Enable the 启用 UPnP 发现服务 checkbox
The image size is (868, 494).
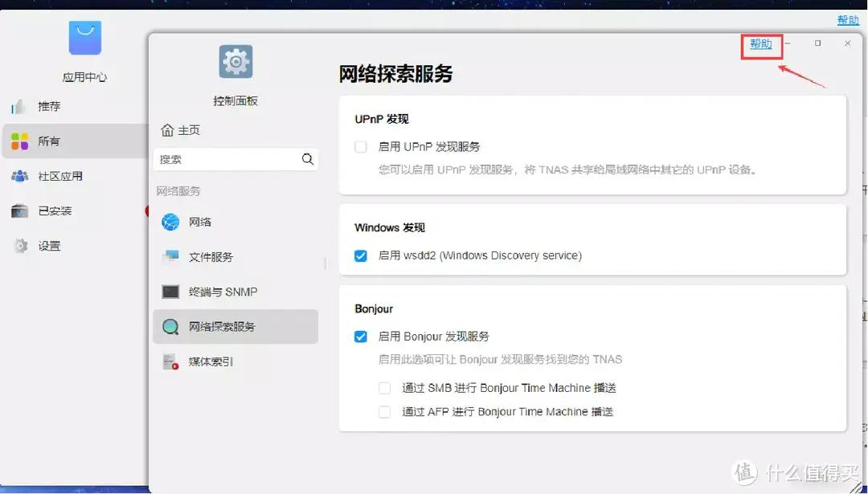pyautogui.click(x=360, y=147)
